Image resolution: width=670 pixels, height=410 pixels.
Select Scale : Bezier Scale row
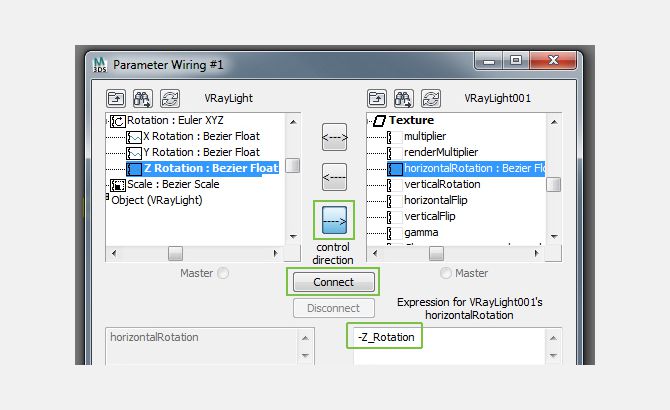173,184
